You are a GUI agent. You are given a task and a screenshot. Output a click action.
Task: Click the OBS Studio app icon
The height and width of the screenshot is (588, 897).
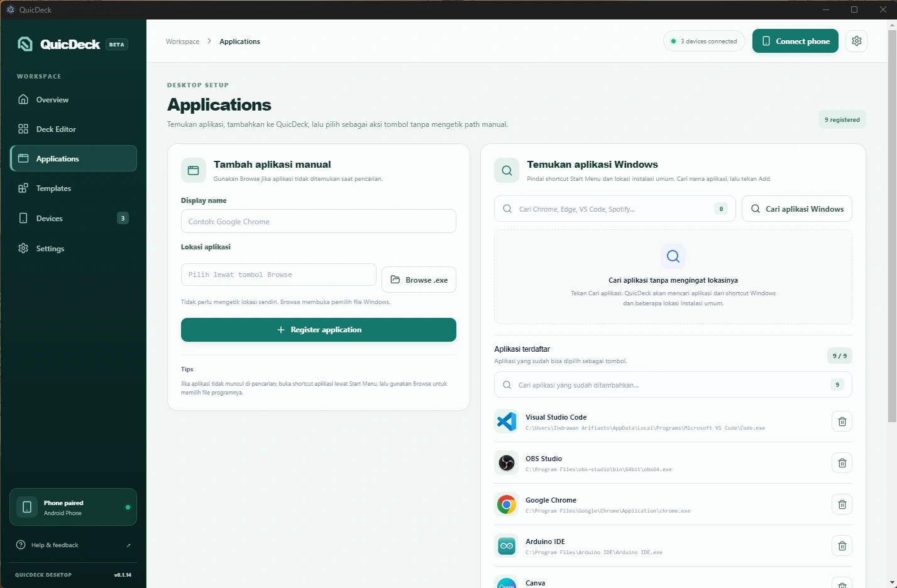pyautogui.click(x=507, y=463)
